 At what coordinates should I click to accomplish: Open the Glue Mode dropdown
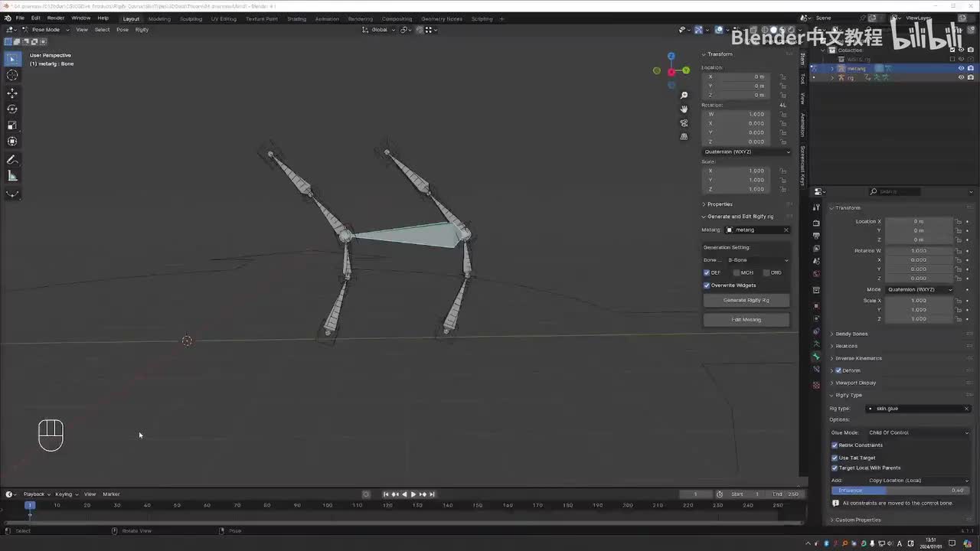tap(918, 433)
